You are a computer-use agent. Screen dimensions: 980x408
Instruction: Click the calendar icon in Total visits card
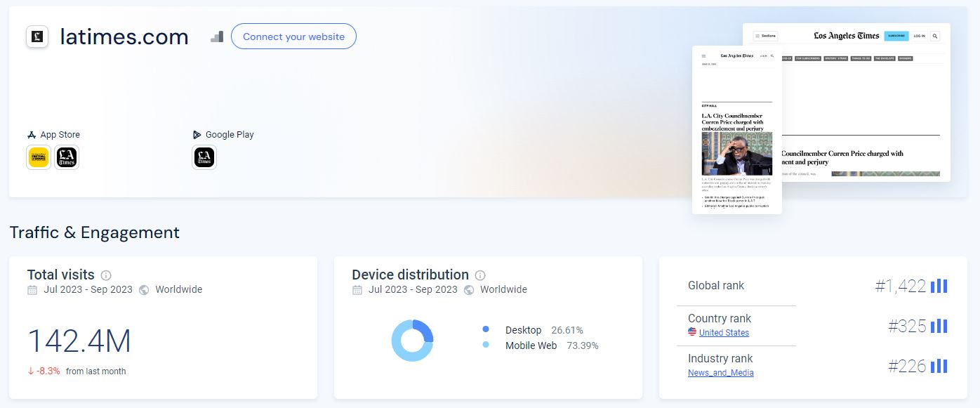pos(32,290)
